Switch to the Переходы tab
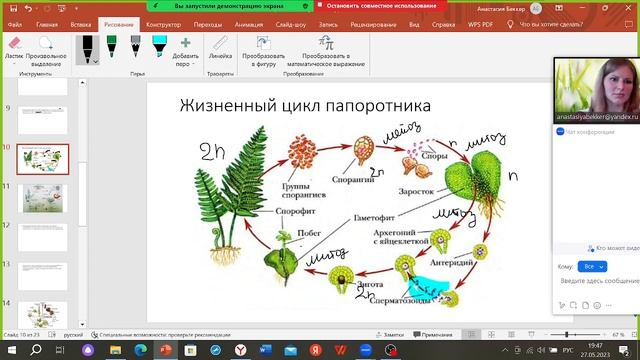 point(208,24)
